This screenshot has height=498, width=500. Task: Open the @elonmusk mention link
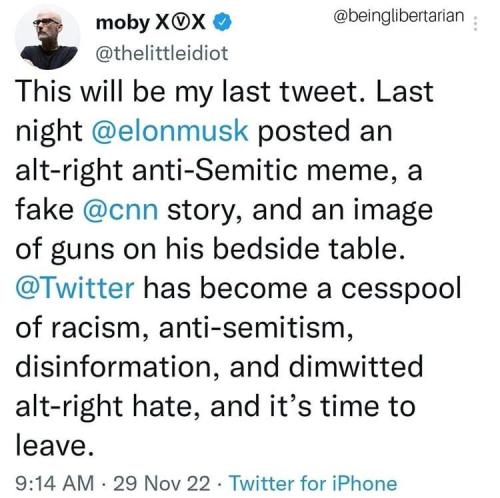(x=169, y=131)
